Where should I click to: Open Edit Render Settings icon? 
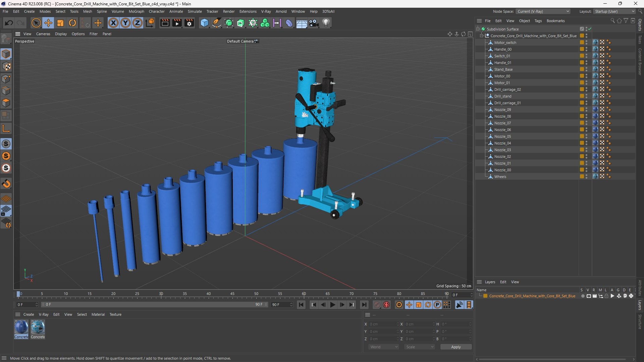190,23
